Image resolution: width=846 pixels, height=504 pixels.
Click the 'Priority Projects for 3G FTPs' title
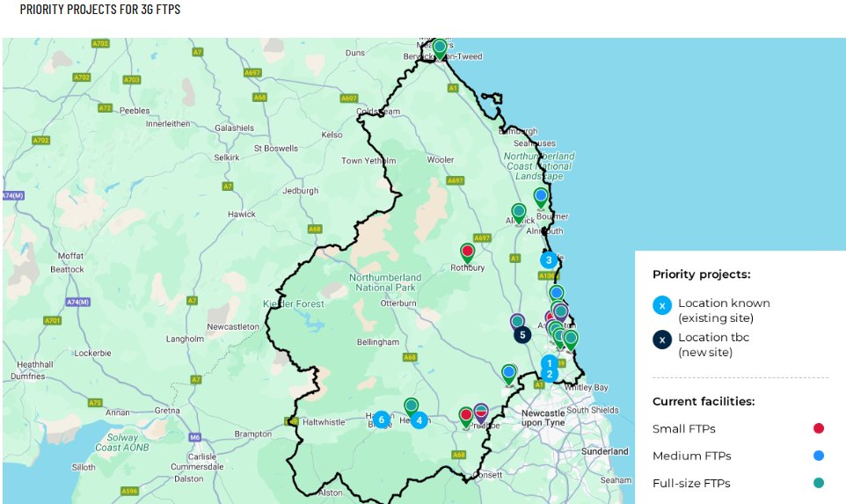pyautogui.click(x=100, y=9)
